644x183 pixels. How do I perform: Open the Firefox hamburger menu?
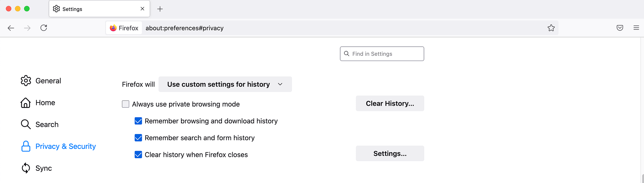(x=636, y=28)
